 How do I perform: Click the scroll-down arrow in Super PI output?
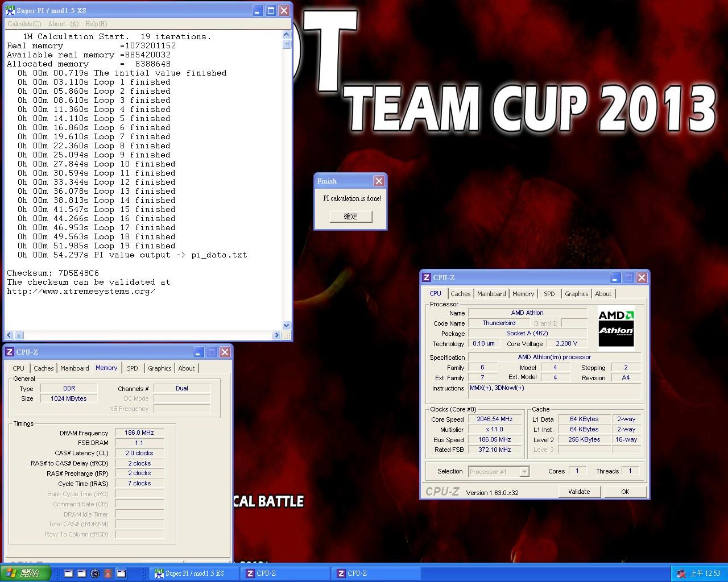[x=286, y=326]
